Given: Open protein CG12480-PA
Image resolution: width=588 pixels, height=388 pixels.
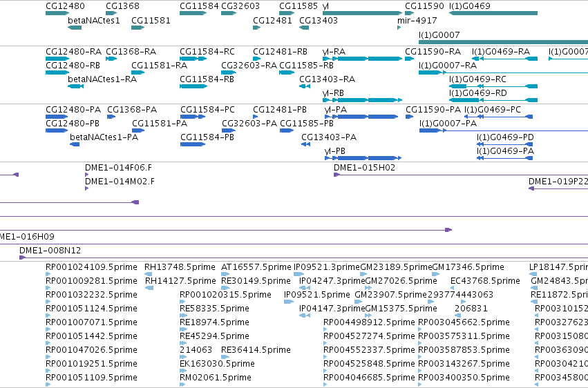Looking at the screenshot, I should click(x=57, y=117).
